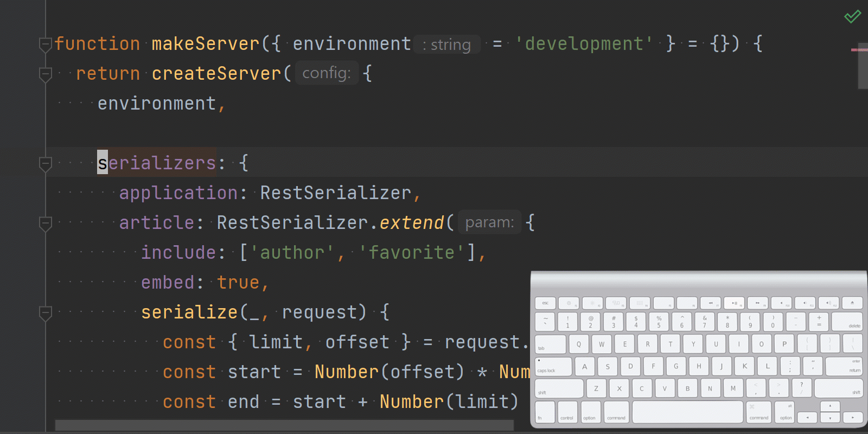Collapse the makeServer function fold marker
868x434 pixels.
pyautogui.click(x=46, y=44)
